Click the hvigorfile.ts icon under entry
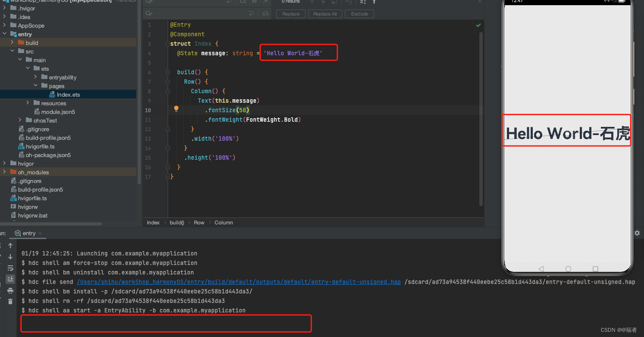644x337 pixels. click(x=21, y=146)
